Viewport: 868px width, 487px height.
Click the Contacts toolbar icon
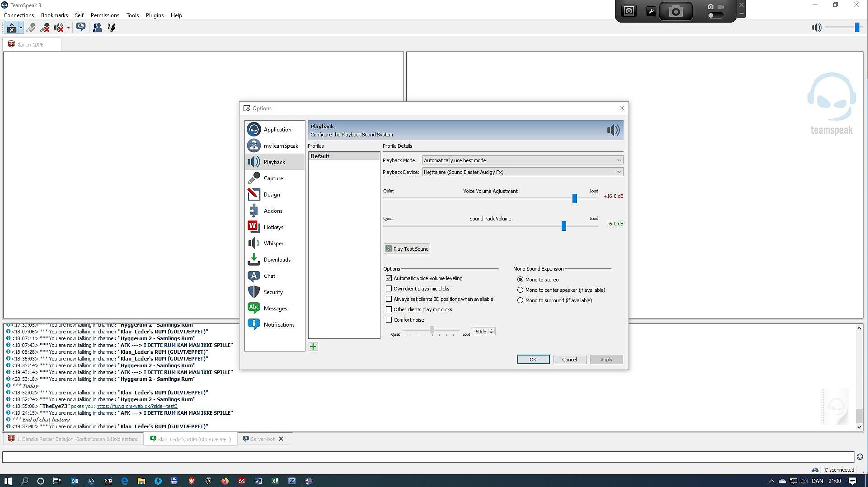click(x=97, y=28)
